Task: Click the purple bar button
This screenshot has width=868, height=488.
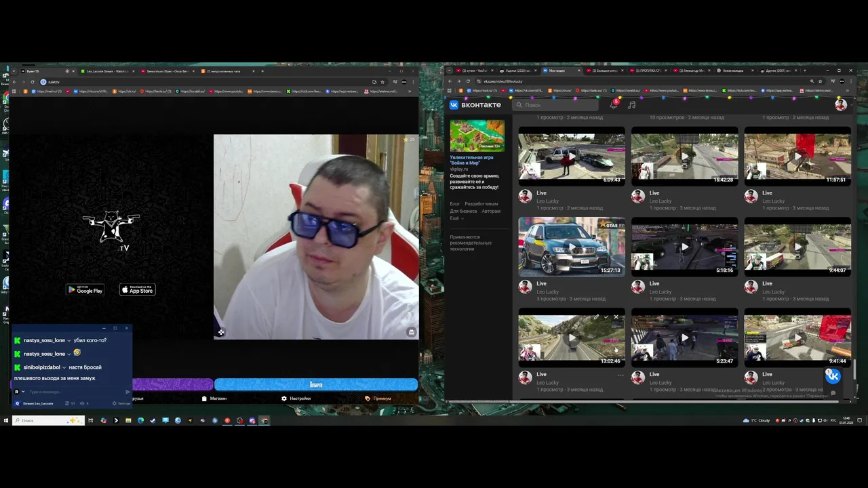Action: [172, 384]
